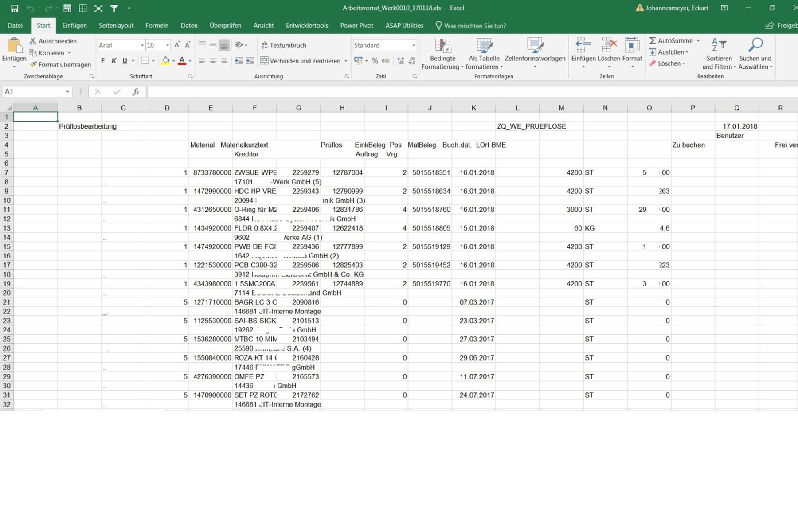Align text to bottom of cell
Image resolution: width=798 pixels, height=532 pixels.
[x=224, y=45]
